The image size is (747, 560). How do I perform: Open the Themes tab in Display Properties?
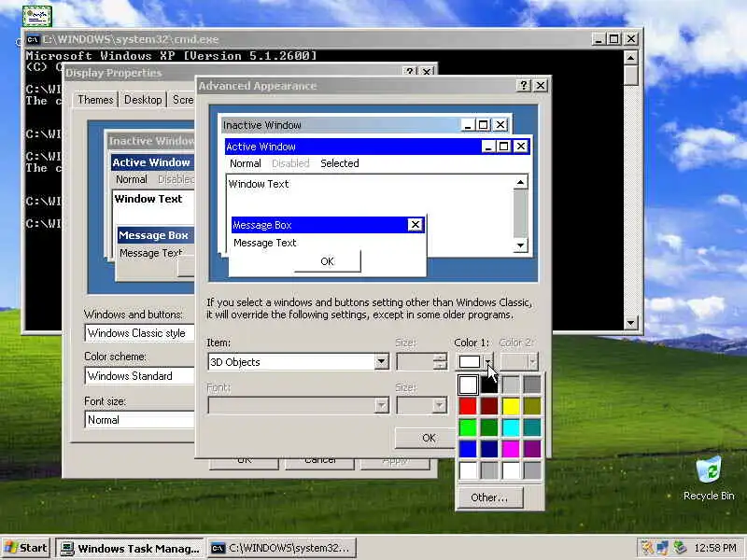pos(95,100)
